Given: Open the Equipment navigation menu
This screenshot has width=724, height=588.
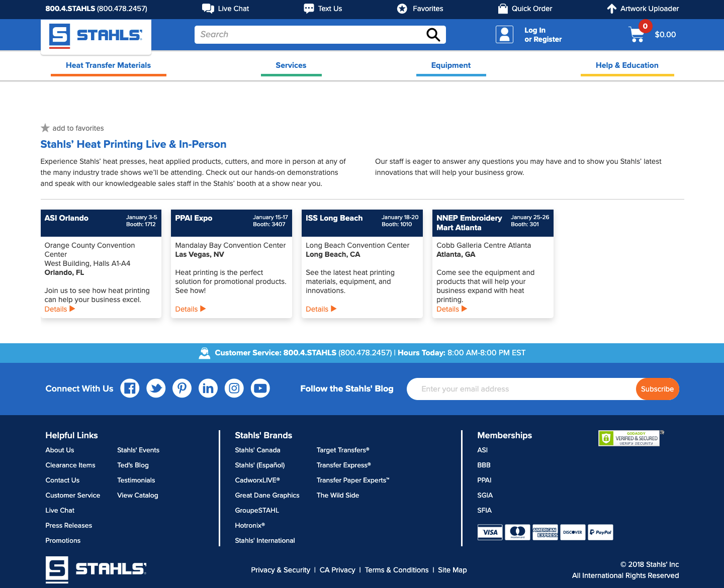Looking at the screenshot, I should pyautogui.click(x=451, y=65).
